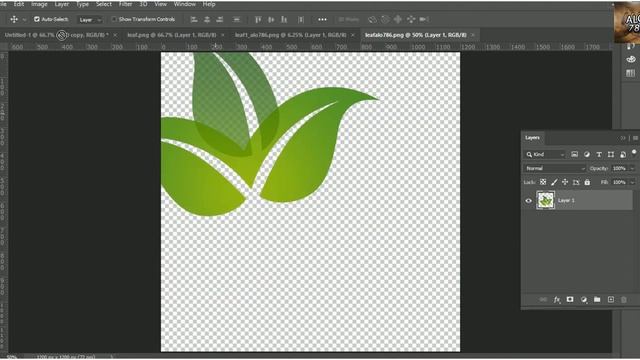Align right edges icon
The height and width of the screenshot is (360, 640).
(x=220, y=19)
